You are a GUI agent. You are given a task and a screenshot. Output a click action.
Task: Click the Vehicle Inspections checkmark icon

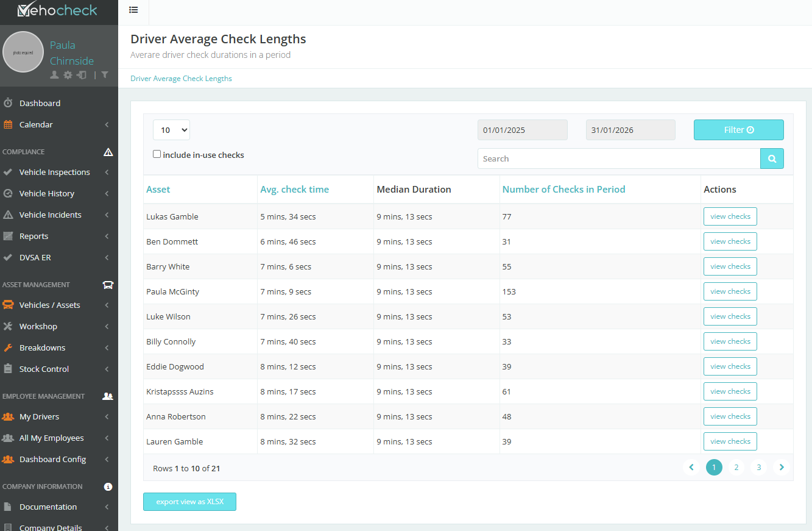(8, 172)
